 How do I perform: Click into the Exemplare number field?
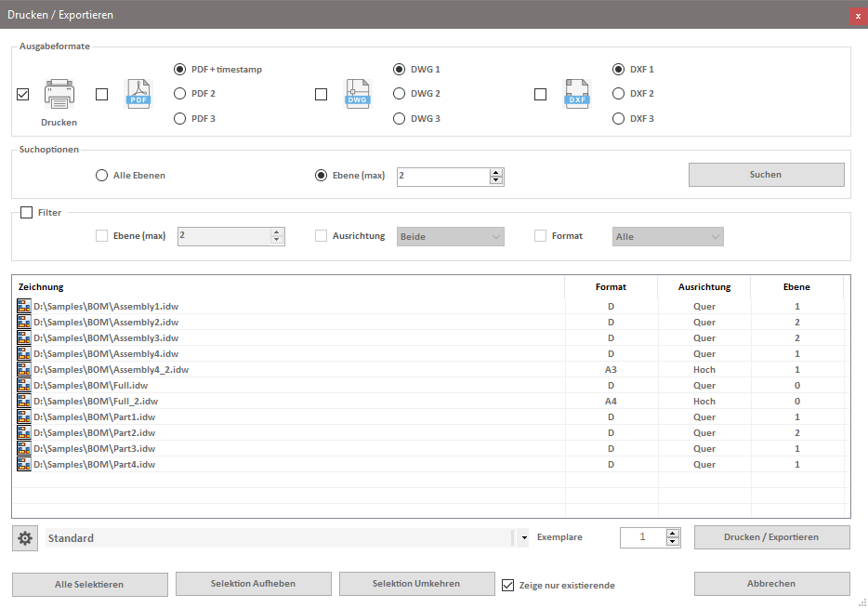(642, 537)
